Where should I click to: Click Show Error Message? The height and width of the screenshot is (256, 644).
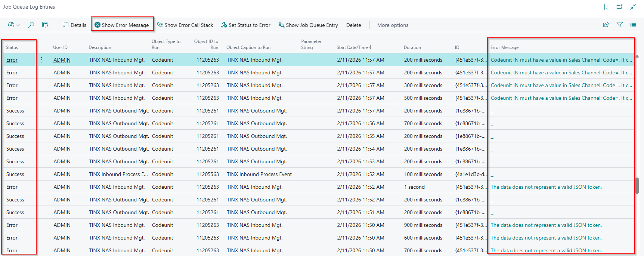pyautogui.click(x=122, y=25)
